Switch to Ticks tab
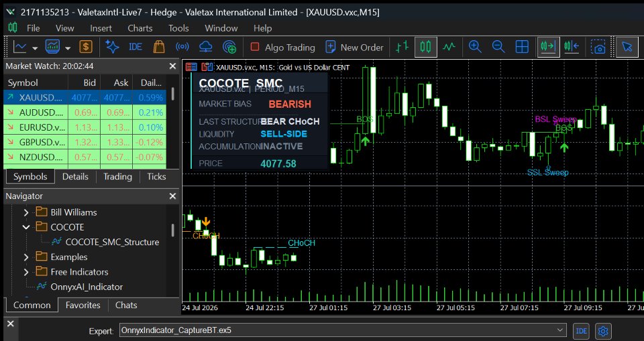 click(x=156, y=176)
